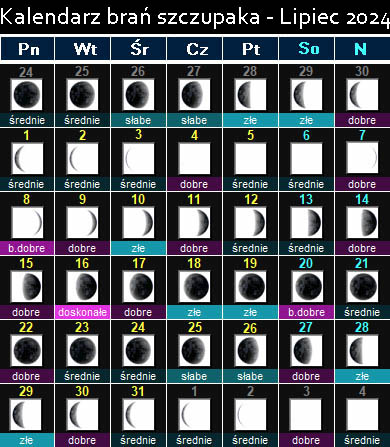Select the moon icon under date 10
This screenshot has width=390, height=447.
pos(138,222)
